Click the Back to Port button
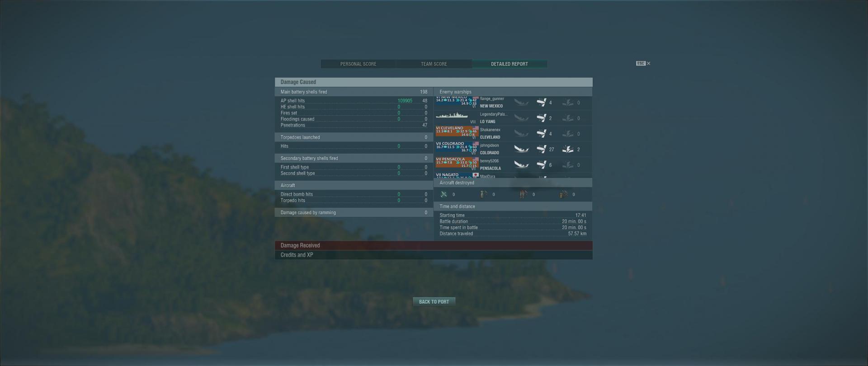 [434, 302]
